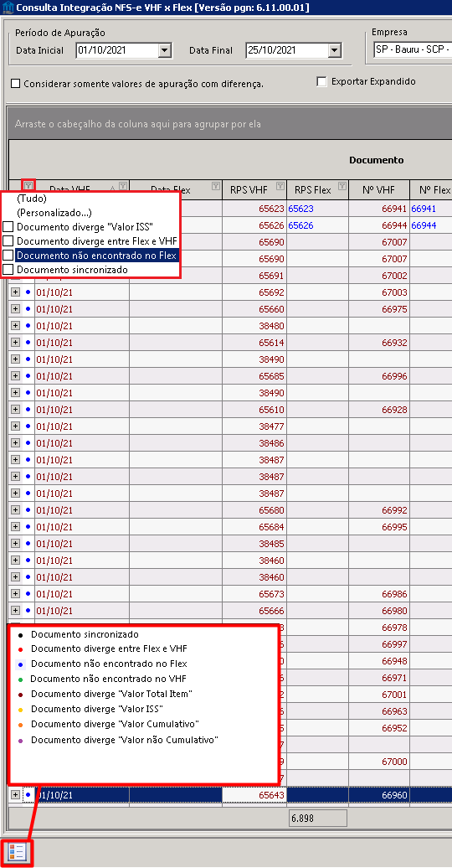Viewport: 452px width, 868px height.
Task: Click into the Data Final date field
Action: 286,50
